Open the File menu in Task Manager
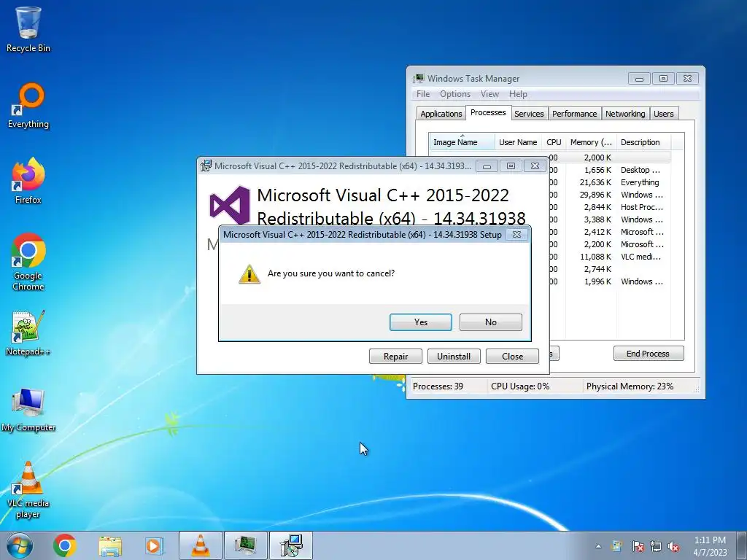The height and width of the screenshot is (560, 747). 423,94
